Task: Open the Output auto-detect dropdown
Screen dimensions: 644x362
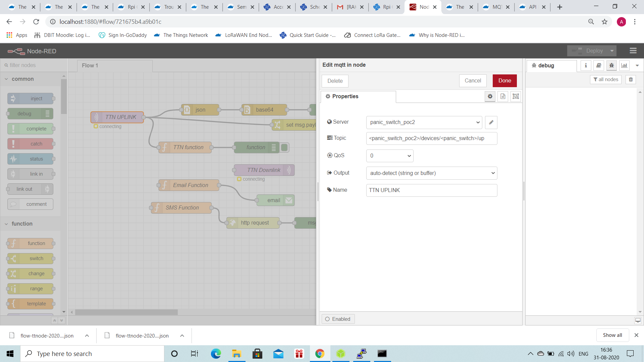Action: coord(432,173)
